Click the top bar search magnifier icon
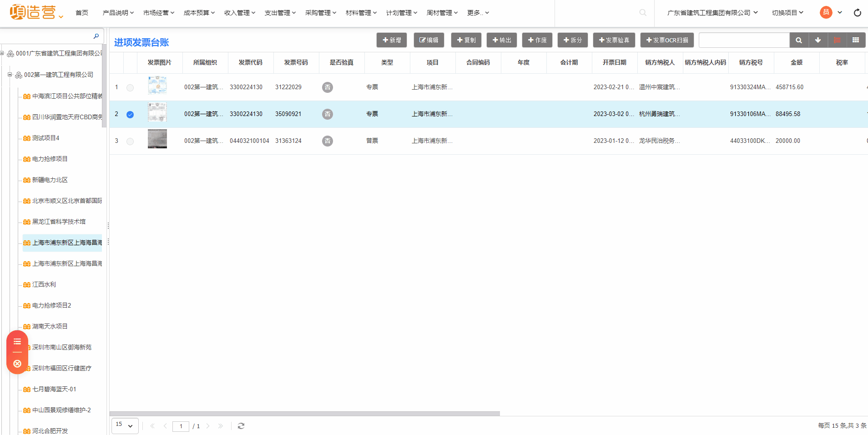 click(x=642, y=13)
